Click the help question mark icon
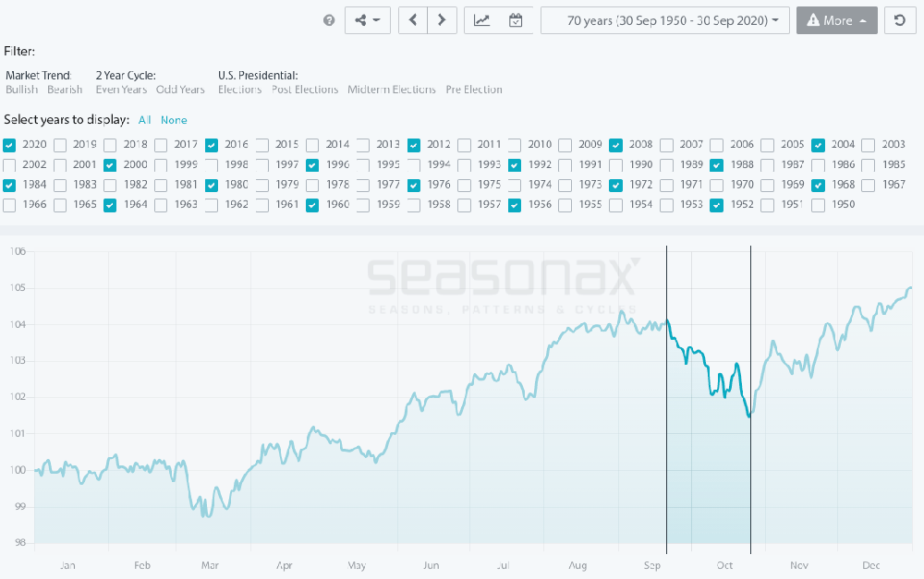 click(329, 20)
